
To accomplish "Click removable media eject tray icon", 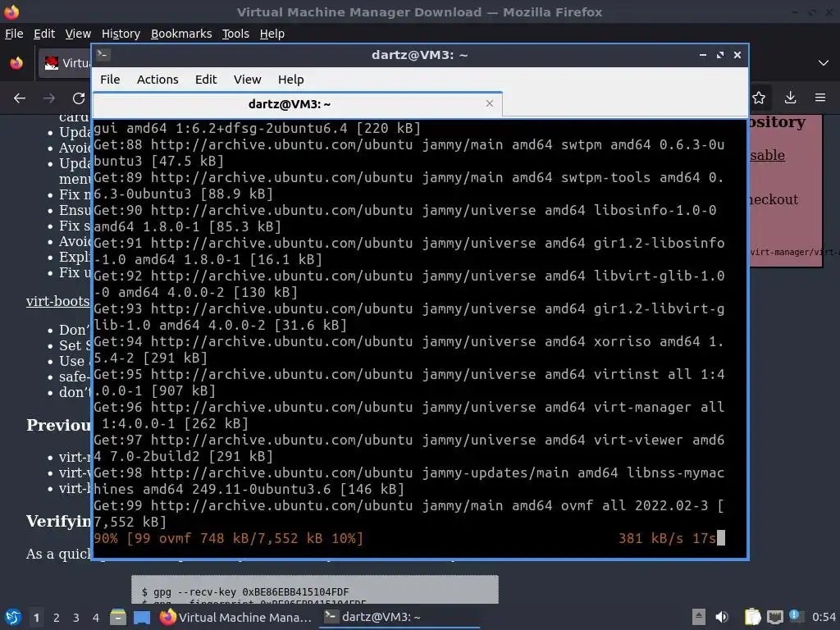I will [x=698, y=617].
